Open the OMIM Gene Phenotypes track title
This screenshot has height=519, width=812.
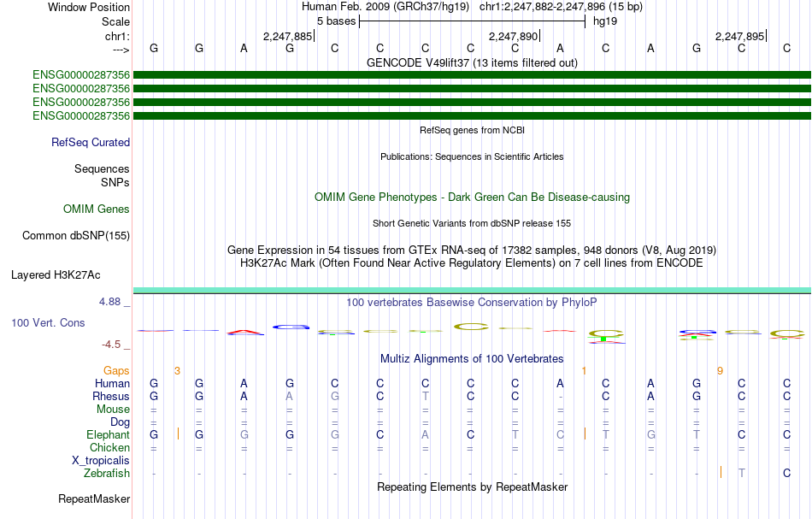pos(472,198)
